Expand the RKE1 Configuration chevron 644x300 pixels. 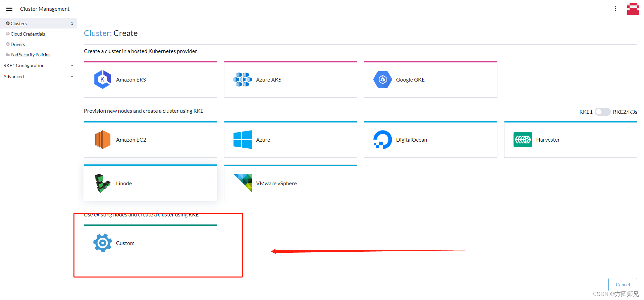pos(72,65)
